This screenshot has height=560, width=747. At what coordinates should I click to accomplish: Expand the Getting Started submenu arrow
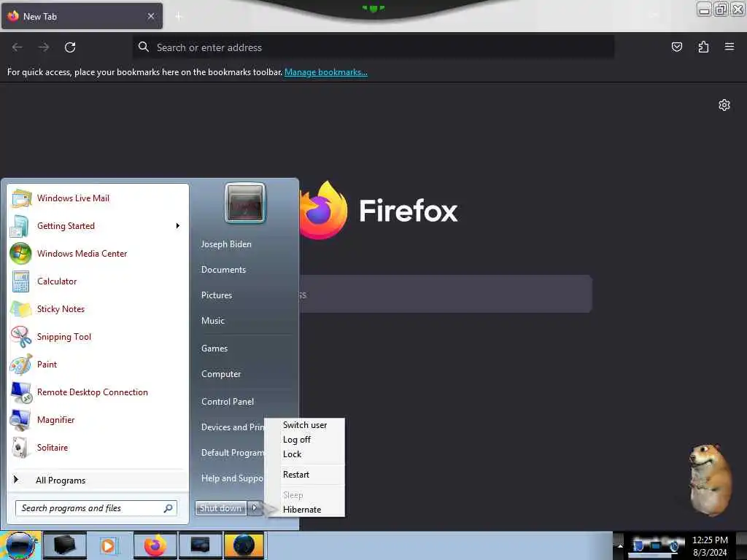(178, 226)
